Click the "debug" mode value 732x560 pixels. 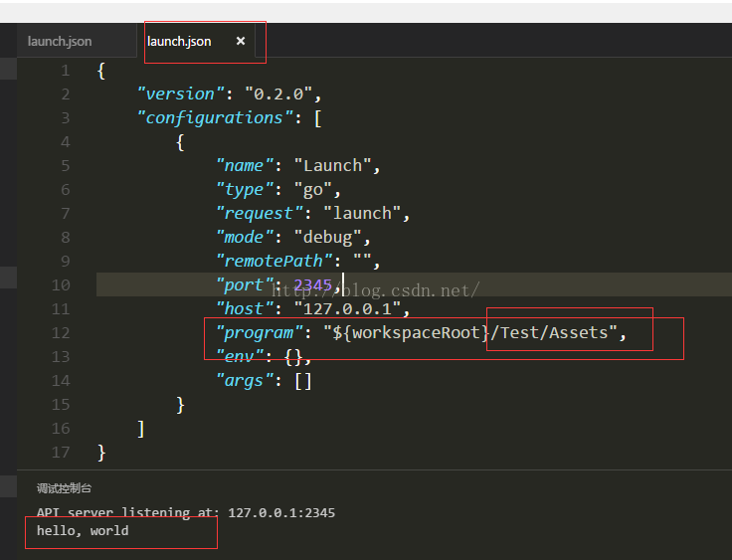point(327,238)
